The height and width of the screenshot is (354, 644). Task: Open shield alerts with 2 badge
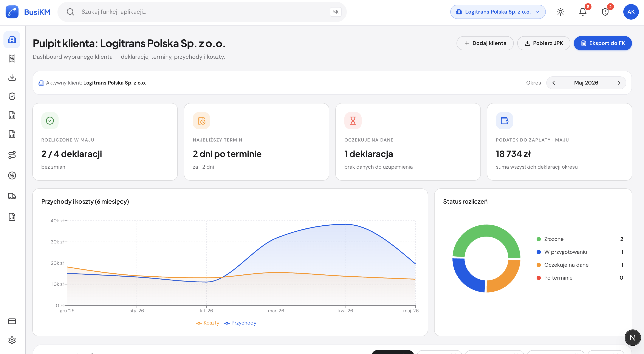point(605,12)
